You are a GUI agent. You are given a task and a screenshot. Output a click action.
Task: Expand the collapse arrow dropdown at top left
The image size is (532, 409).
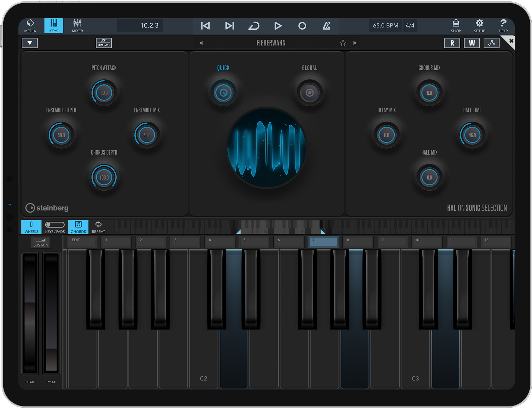(x=30, y=43)
